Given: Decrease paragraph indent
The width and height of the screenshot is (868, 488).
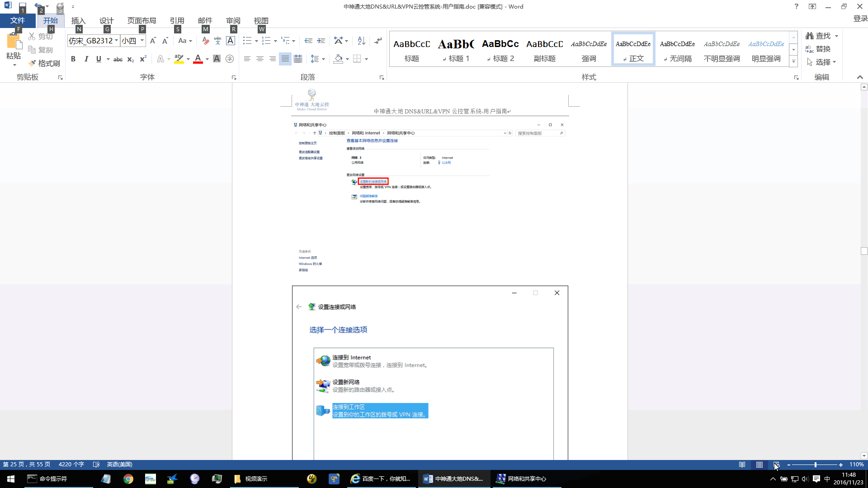Looking at the screenshot, I should click(308, 41).
